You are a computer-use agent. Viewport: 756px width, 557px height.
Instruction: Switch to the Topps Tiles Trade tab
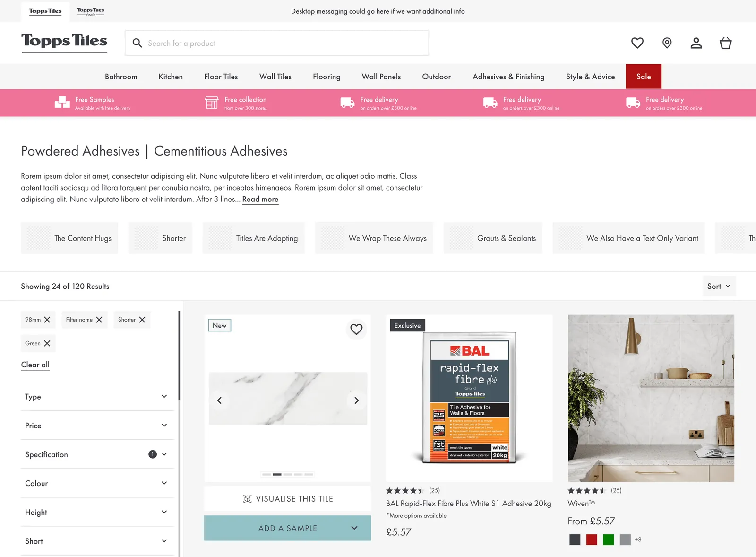click(x=91, y=11)
